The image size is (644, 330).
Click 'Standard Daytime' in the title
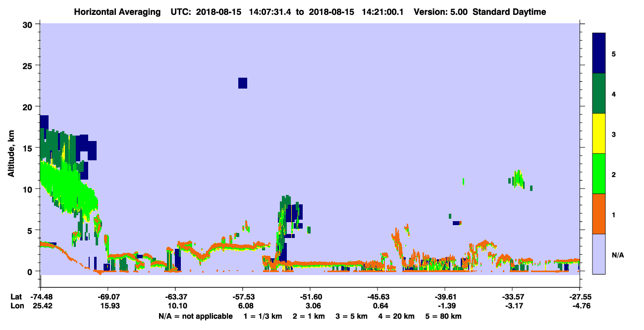click(x=509, y=12)
